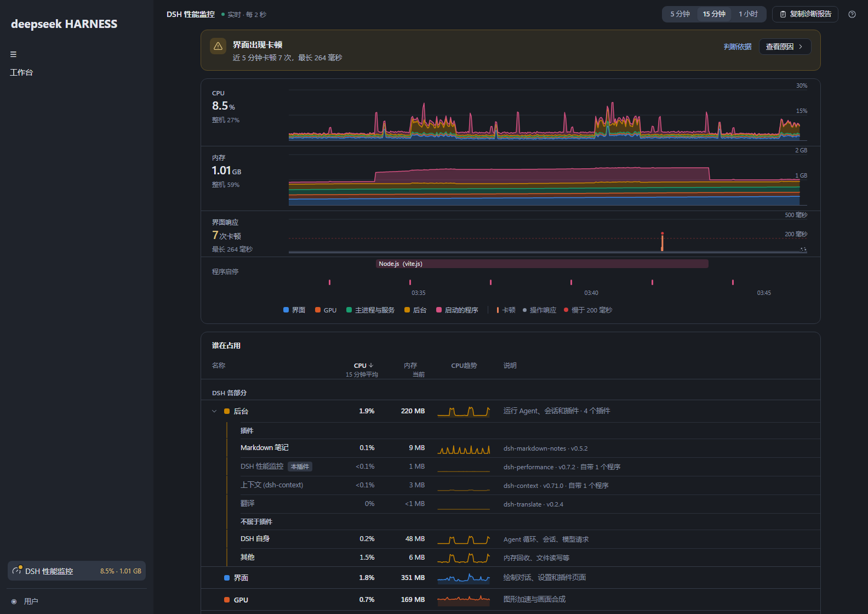Toggle the 主进程与服务 legend series
Screen dimensions: 868x614
click(x=370, y=310)
